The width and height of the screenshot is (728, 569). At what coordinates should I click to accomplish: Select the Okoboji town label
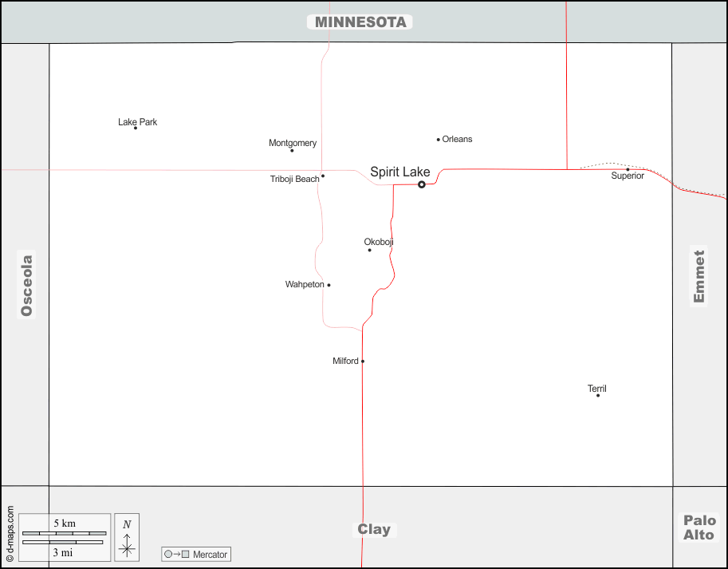[x=379, y=242]
